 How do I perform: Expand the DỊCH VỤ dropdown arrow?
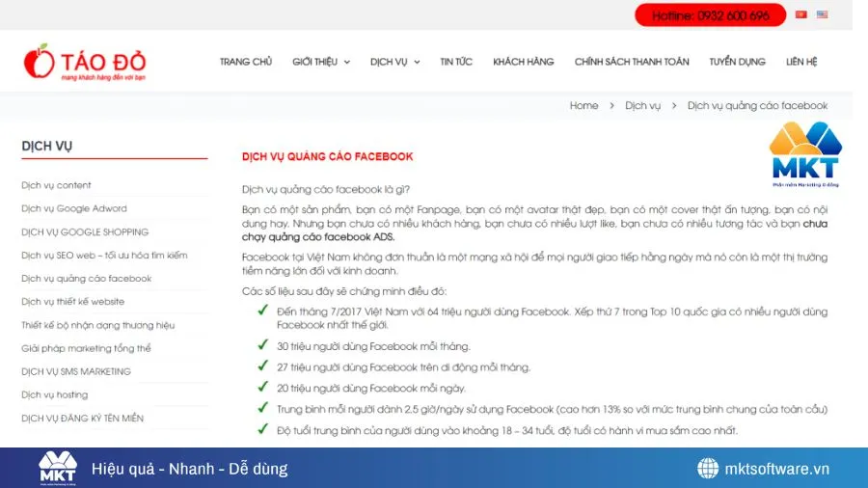point(417,62)
